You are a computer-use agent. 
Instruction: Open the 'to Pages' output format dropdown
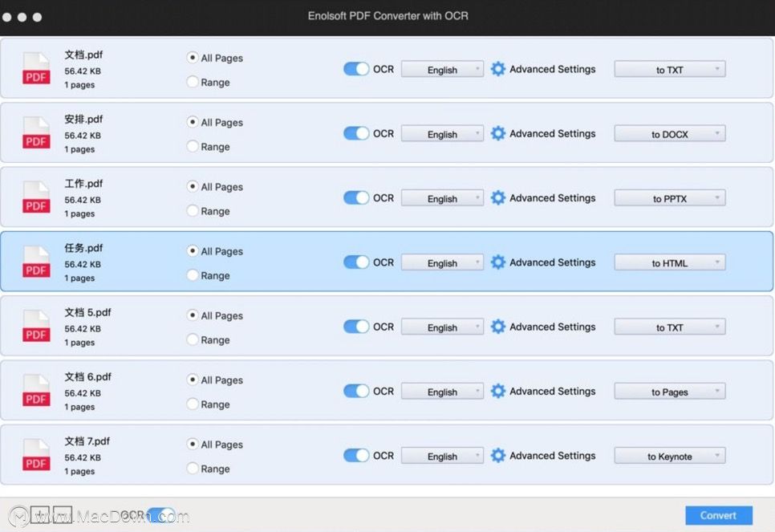(x=670, y=392)
